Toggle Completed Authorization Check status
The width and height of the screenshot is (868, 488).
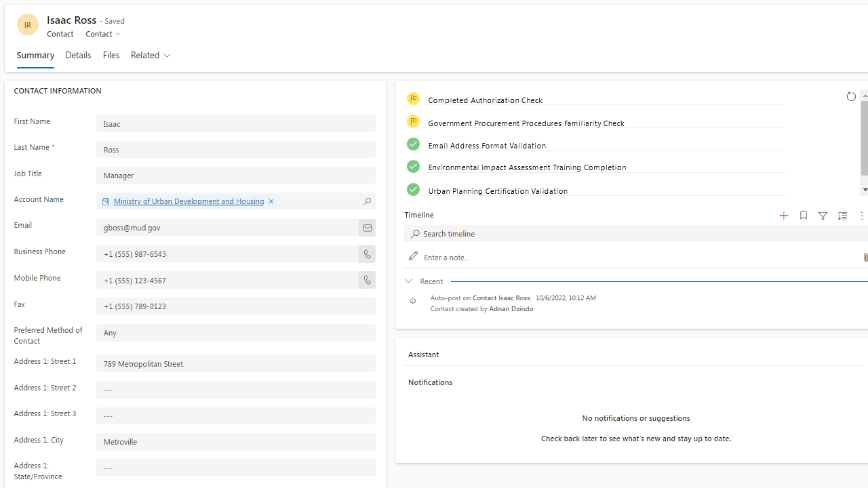point(413,99)
